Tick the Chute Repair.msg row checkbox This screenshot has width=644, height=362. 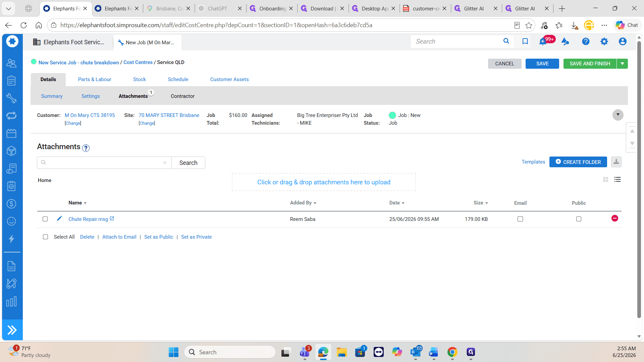pyautogui.click(x=45, y=219)
